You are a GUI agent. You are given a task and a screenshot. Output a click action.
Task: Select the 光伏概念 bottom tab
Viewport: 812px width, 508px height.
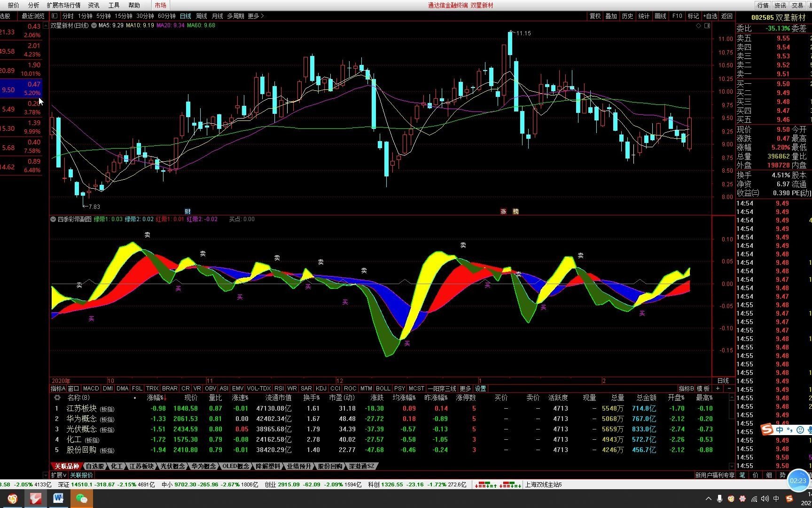(172, 466)
